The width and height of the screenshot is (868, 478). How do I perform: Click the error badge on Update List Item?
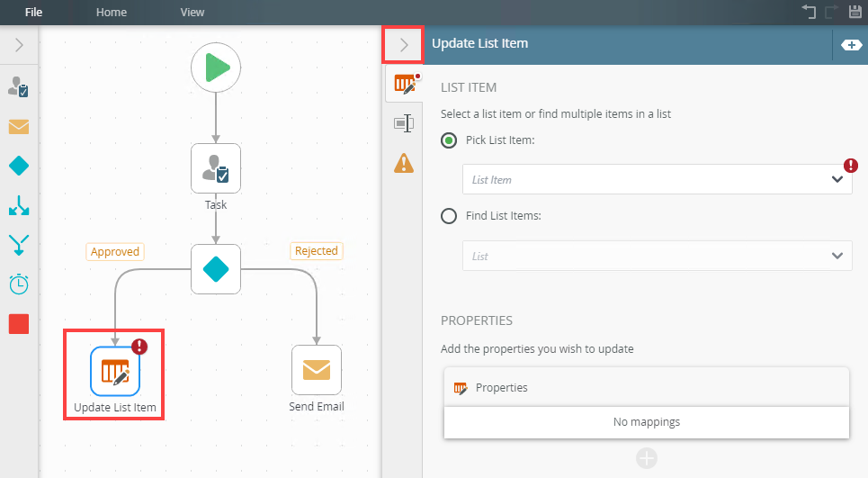point(139,347)
